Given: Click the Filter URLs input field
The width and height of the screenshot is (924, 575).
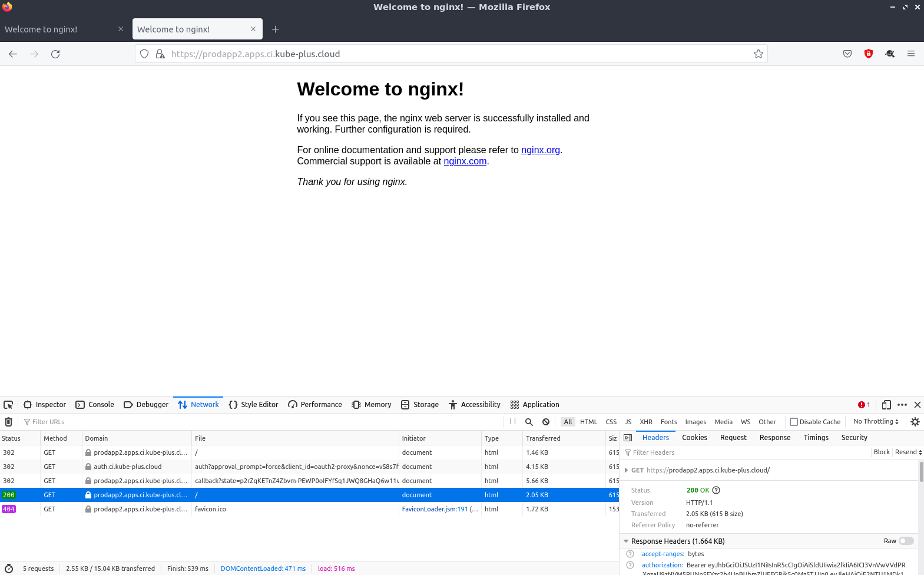Looking at the screenshot, I should click(x=262, y=422).
